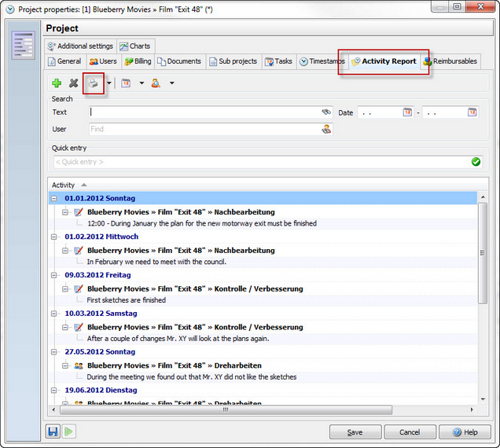Switch to the Timestamps tab
500x448 pixels.
pyautogui.click(x=322, y=61)
